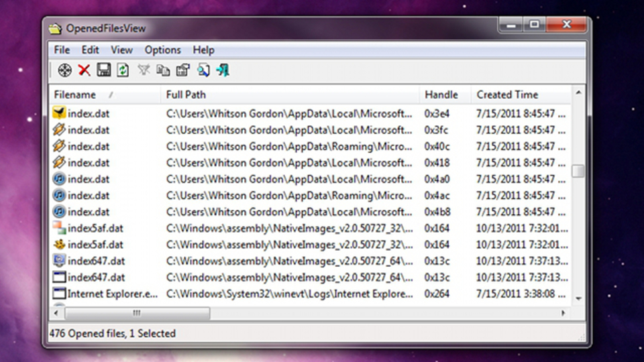644x362 pixels.
Task: Click the horizontal scrollbar right arrow
Action: (563, 313)
